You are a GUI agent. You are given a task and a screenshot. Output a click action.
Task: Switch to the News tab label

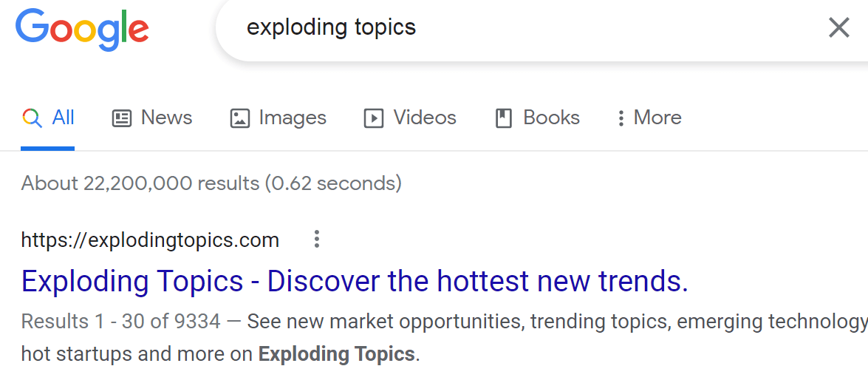click(167, 118)
